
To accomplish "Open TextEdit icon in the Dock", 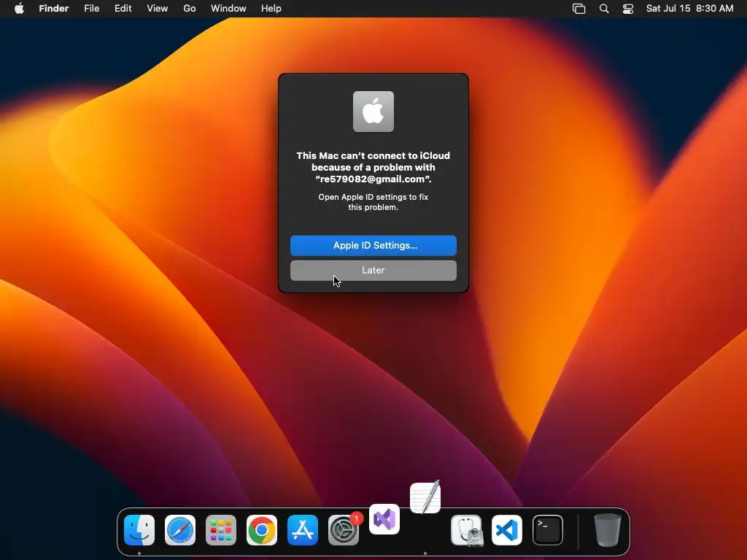I will (425, 497).
